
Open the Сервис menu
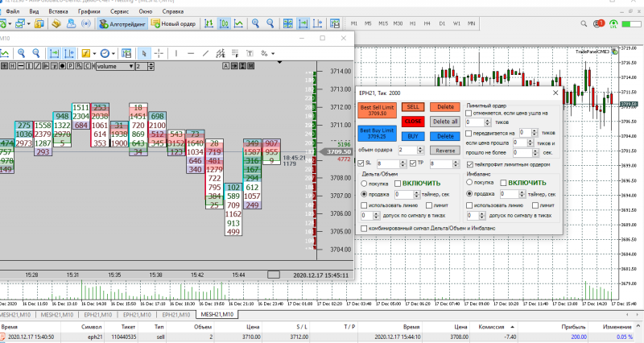pos(119,11)
